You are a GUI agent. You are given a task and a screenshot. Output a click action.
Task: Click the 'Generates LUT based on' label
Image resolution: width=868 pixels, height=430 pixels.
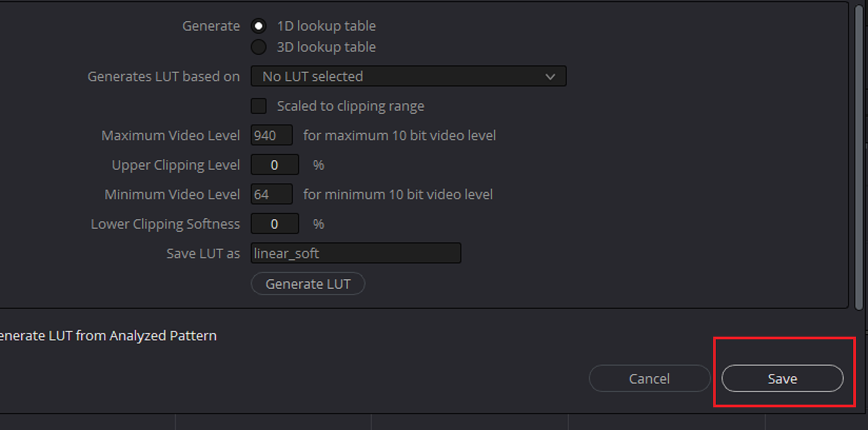pyautogui.click(x=163, y=77)
